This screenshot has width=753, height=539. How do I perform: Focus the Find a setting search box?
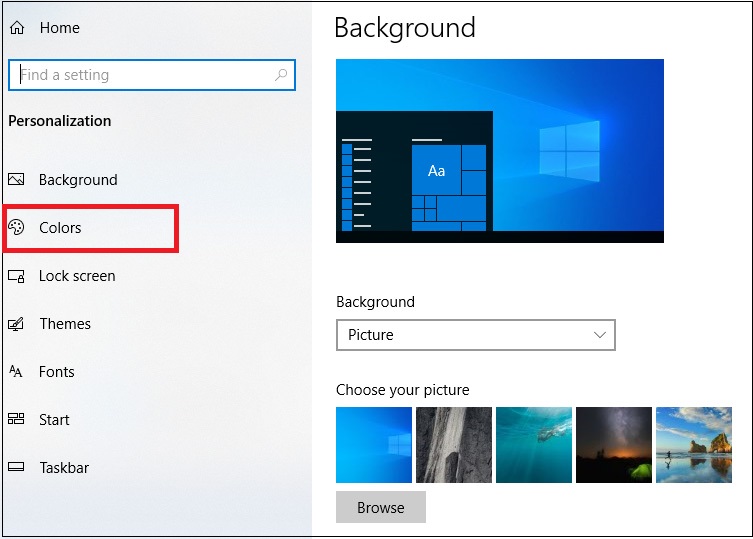coord(152,75)
